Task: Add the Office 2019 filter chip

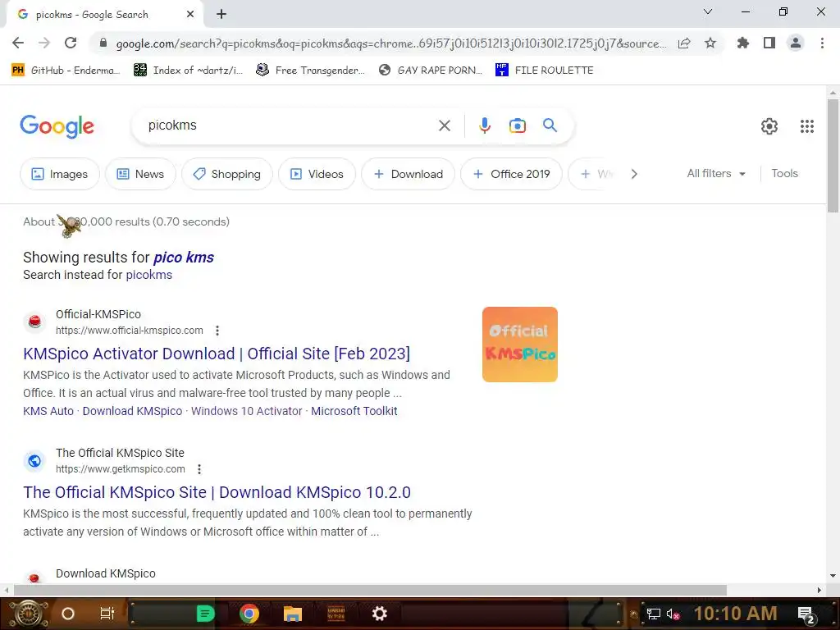Action: [512, 174]
